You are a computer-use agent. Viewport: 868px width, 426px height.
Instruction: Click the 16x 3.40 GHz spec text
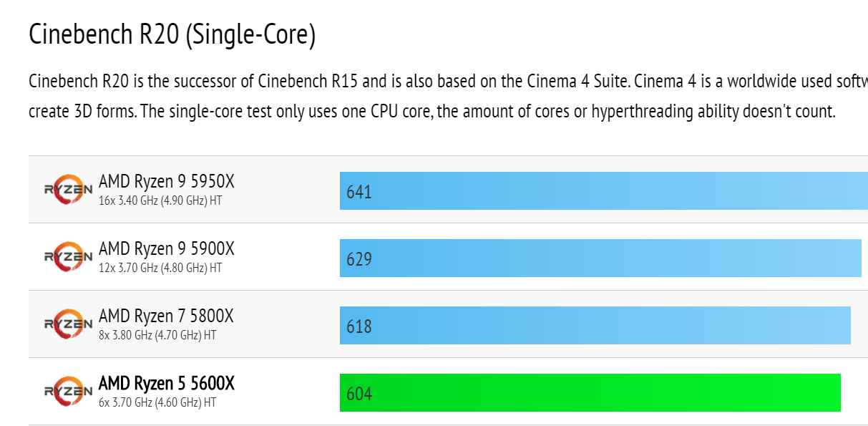click(x=160, y=200)
